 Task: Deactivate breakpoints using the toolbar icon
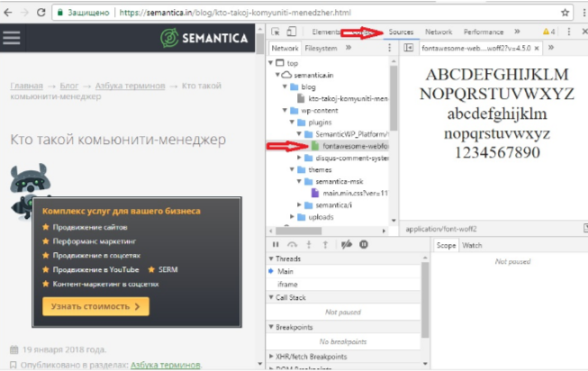pyautogui.click(x=347, y=244)
